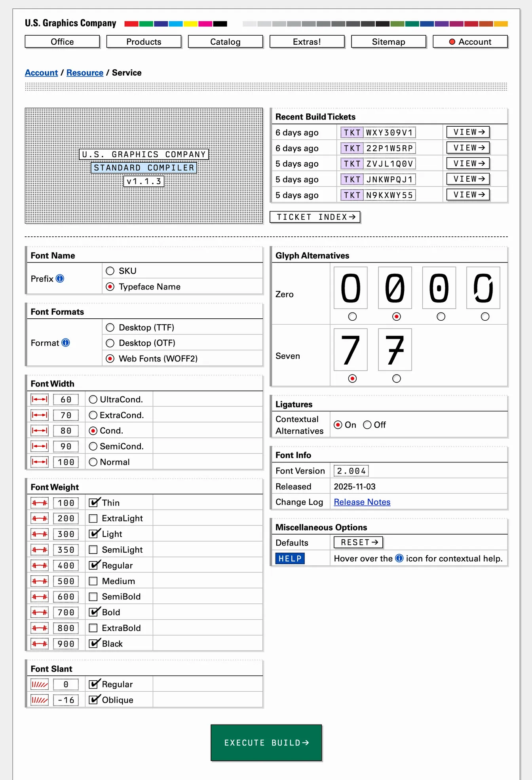Reset miscellaneous defaults

point(358,542)
